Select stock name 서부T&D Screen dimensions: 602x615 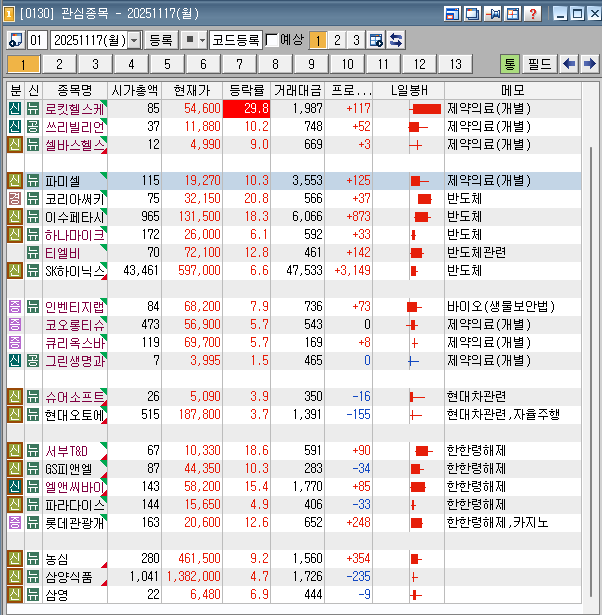(x=66, y=451)
